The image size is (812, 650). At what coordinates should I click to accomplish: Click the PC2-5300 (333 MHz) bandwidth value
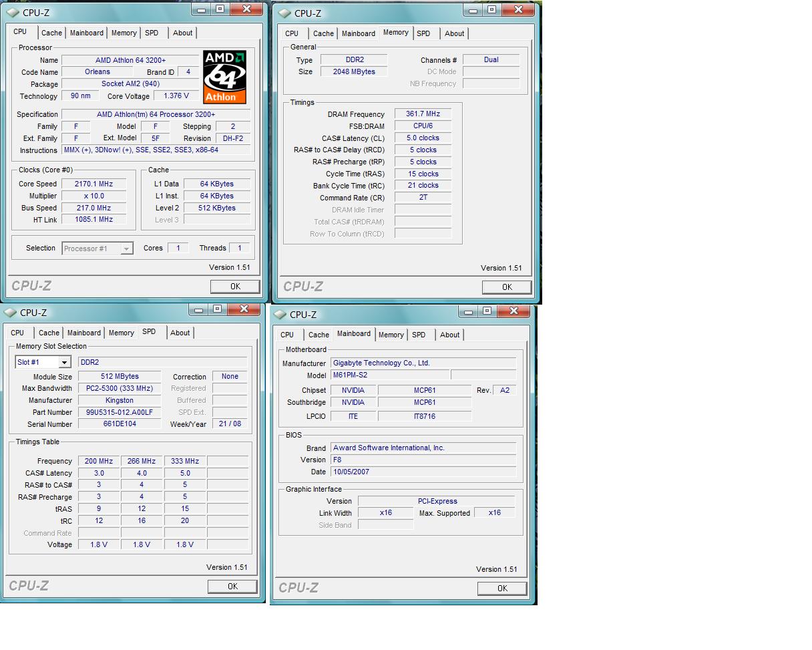point(120,388)
